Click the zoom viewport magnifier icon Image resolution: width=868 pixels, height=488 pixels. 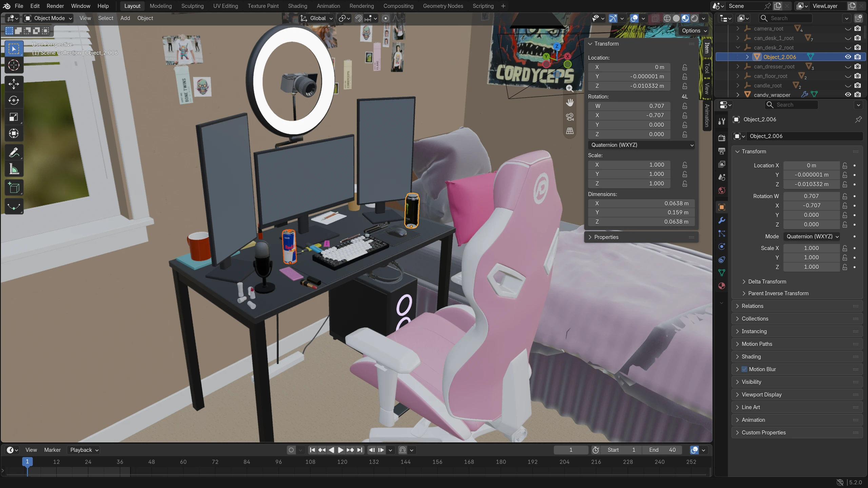(570, 88)
